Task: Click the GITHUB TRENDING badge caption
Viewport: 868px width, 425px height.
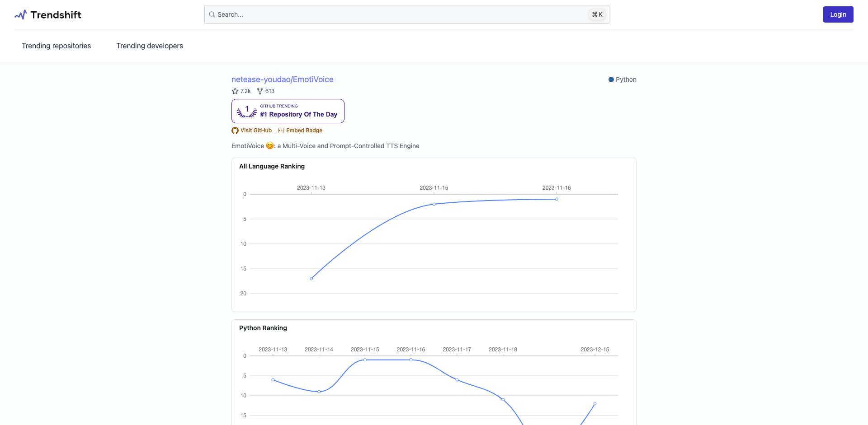Action: (279, 106)
